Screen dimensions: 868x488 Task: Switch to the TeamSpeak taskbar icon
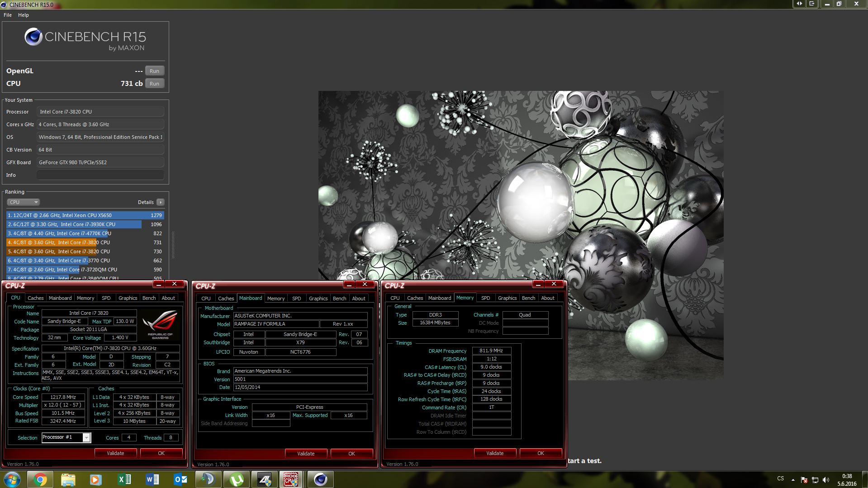[208, 479]
